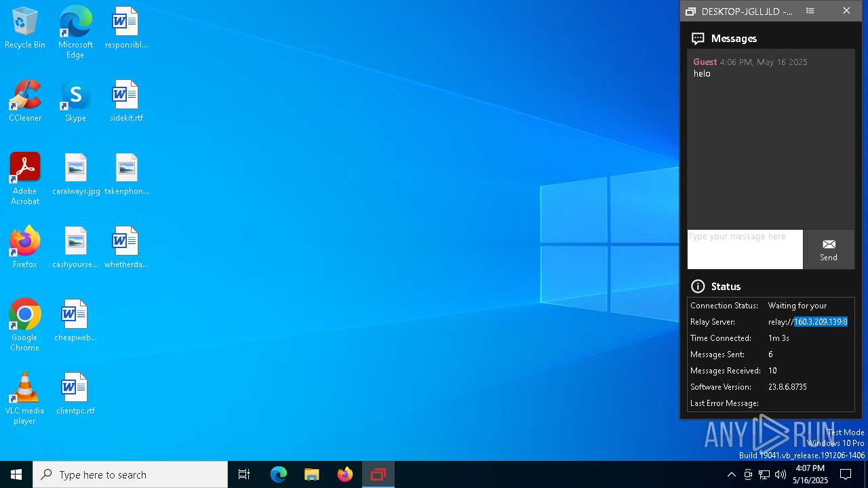
Task: Click the Send message button
Action: tap(829, 249)
